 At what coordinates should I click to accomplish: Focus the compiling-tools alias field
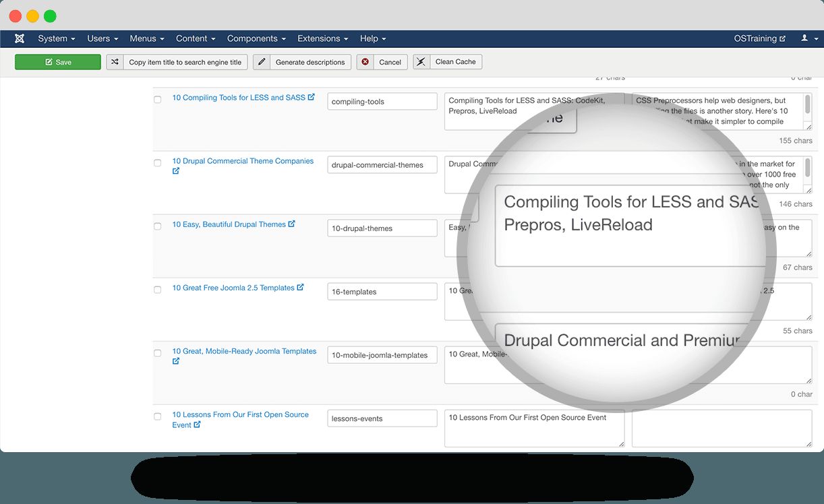[382, 102]
